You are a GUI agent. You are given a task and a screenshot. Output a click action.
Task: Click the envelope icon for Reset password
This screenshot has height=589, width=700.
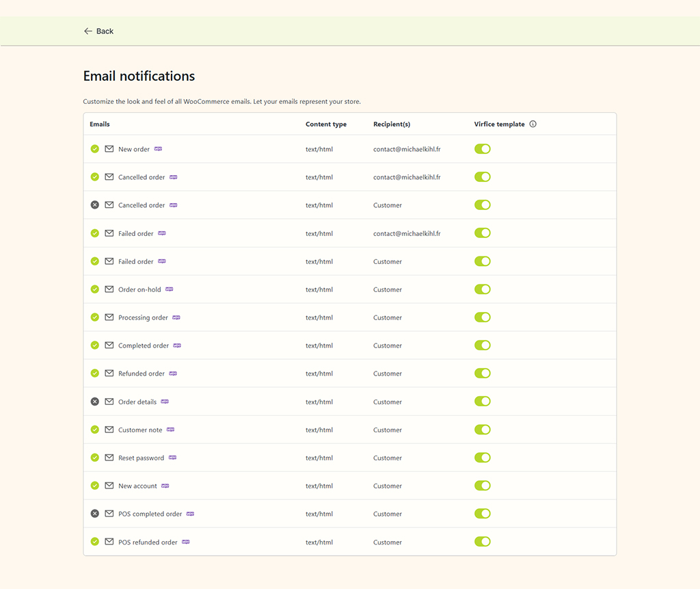[109, 458]
